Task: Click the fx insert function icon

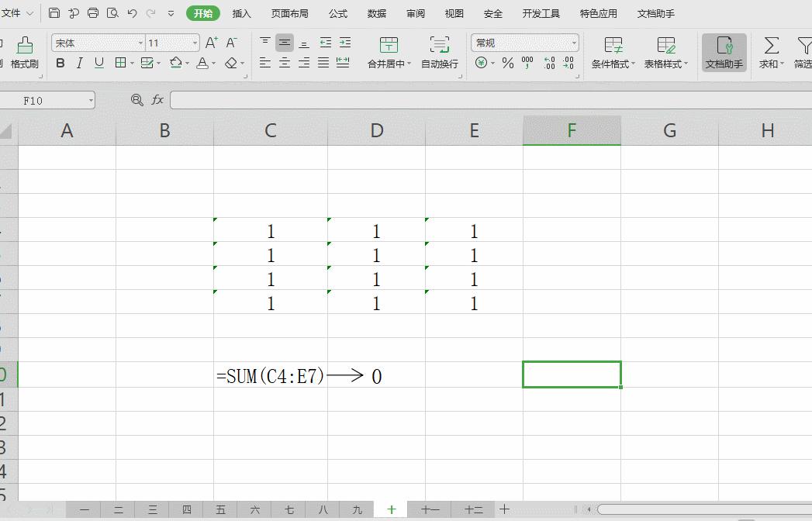Action: click(x=157, y=99)
